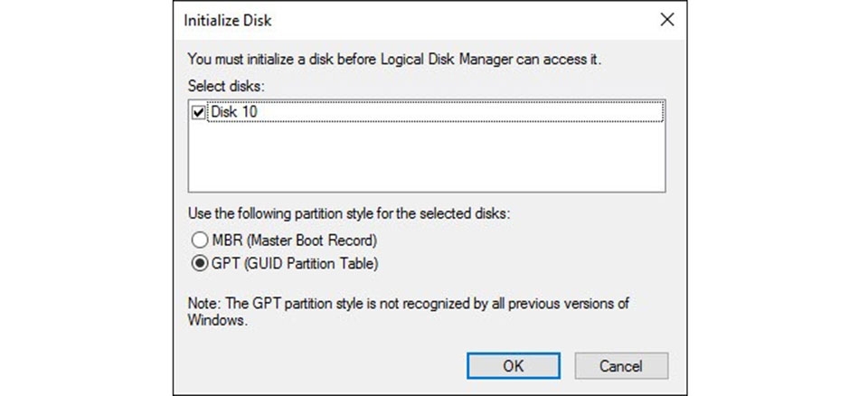This screenshot has width=868, height=396.
Task: Close the Initialize Disk dialog with X
Action: 667,19
